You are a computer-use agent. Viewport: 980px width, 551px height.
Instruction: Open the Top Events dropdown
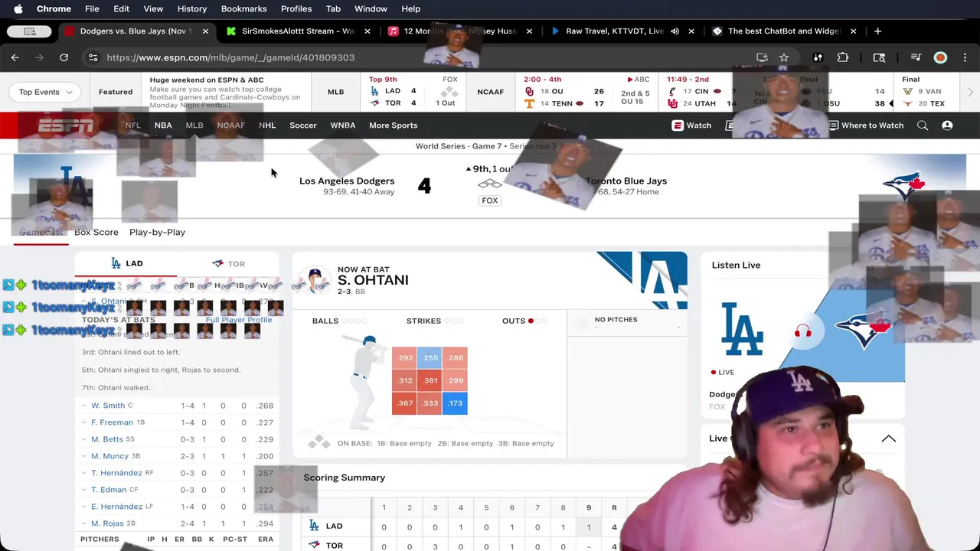coord(45,92)
